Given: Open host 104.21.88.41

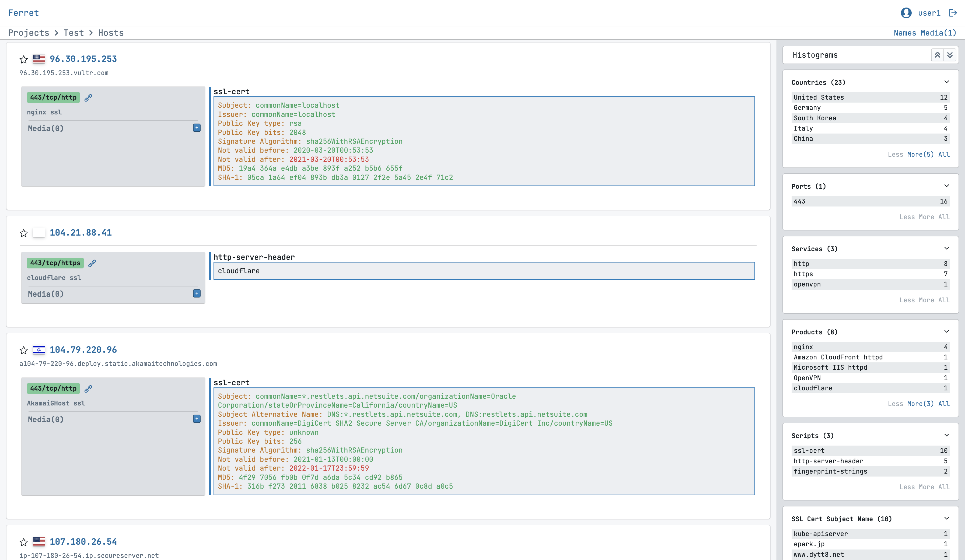Looking at the screenshot, I should 81,233.
